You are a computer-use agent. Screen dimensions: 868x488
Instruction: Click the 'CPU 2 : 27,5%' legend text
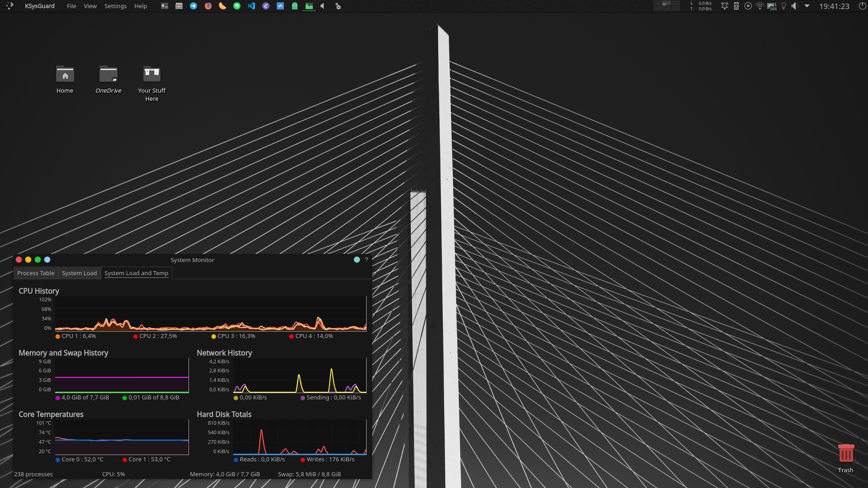coord(158,336)
